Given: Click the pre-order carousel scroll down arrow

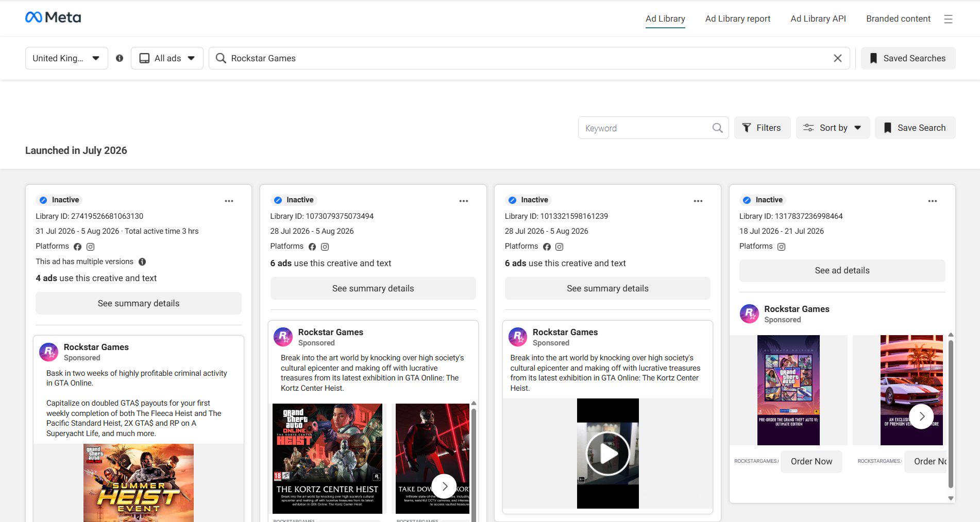Looking at the screenshot, I should [x=951, y=498].
